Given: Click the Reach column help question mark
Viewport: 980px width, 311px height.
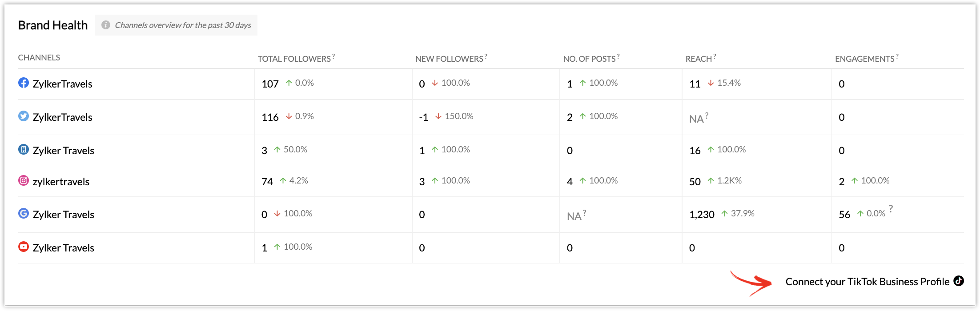Looking at the screenshot, I should pos(715,56).
